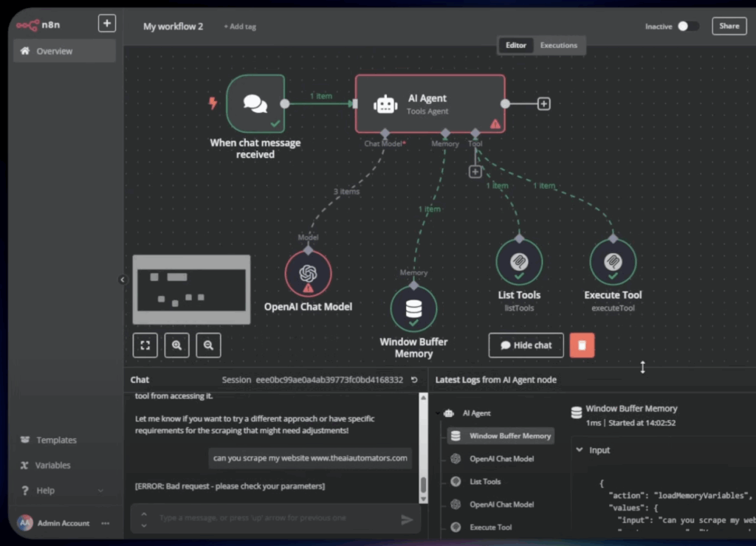Click the n8n logo
This screenshot has width=756, height=546.
[x=38, y=24]
